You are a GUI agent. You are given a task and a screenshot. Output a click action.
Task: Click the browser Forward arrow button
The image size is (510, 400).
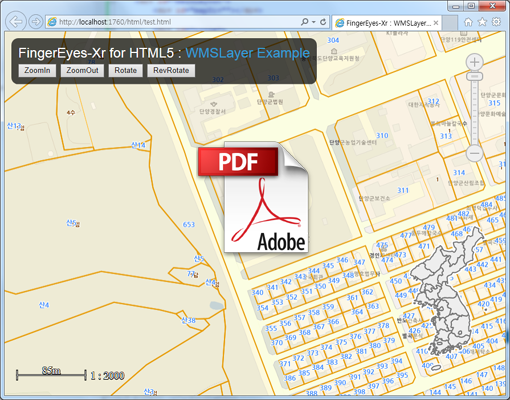click(x=36, y=22)
